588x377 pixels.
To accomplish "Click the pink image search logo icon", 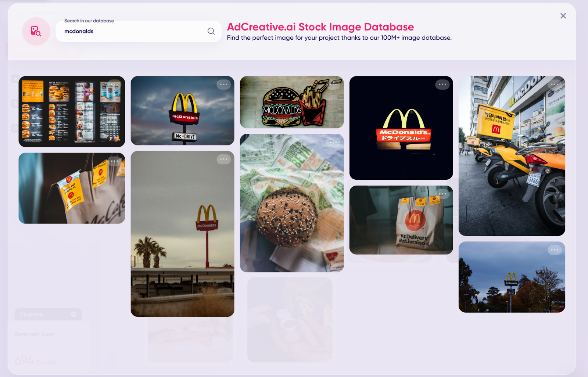I will point(36,31).
